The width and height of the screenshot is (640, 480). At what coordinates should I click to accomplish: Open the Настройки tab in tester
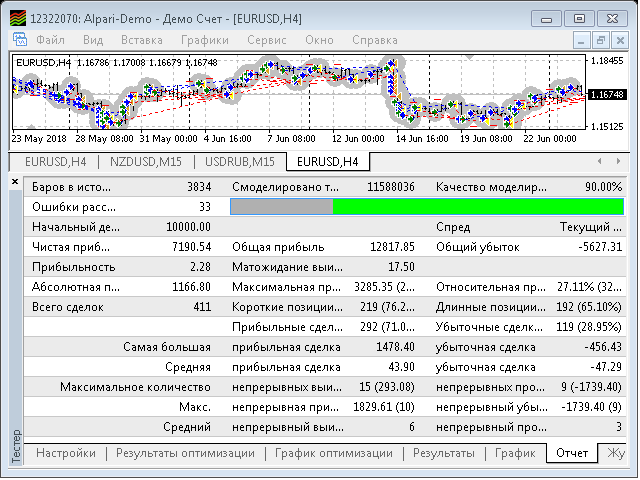click(66, 453)
